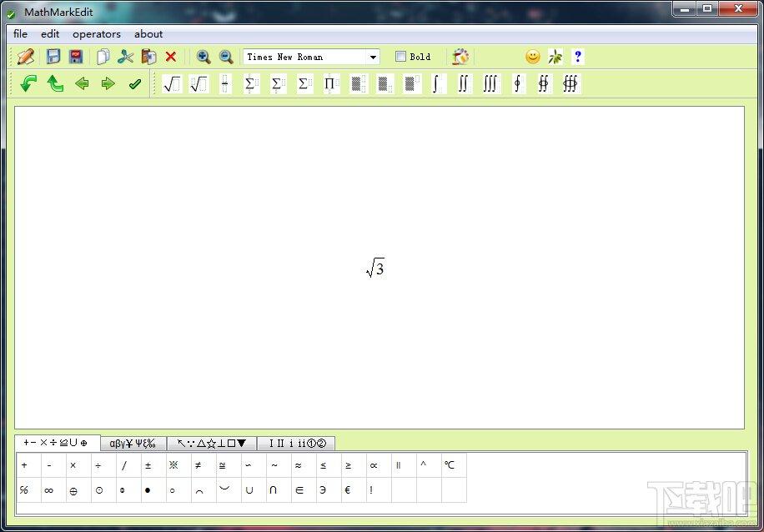This screenshot has width=764, height=532.
Task: Insert an nth root template
Action: coord(199,83)
